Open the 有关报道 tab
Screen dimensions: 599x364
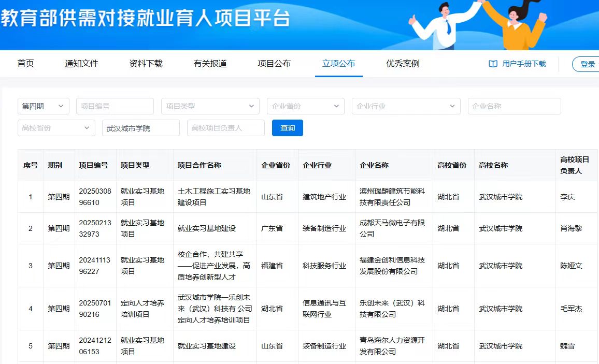(210, 64)
